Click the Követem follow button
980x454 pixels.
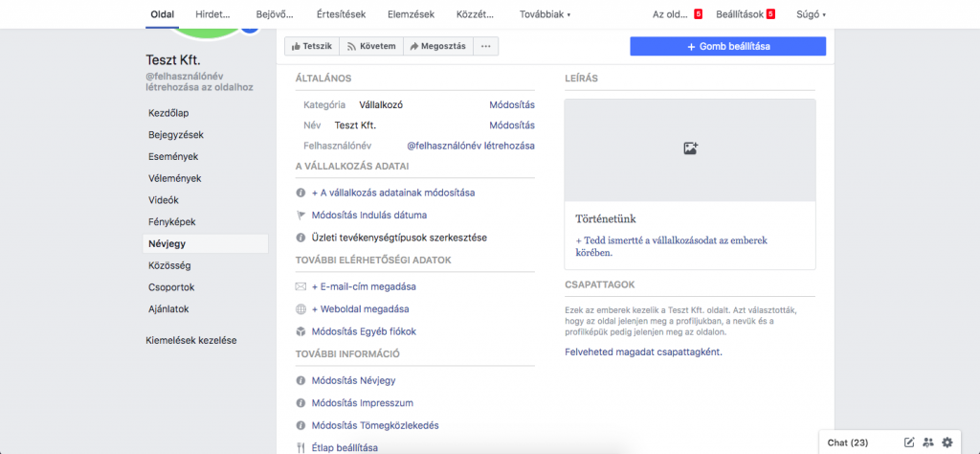[x=372, y=46]
